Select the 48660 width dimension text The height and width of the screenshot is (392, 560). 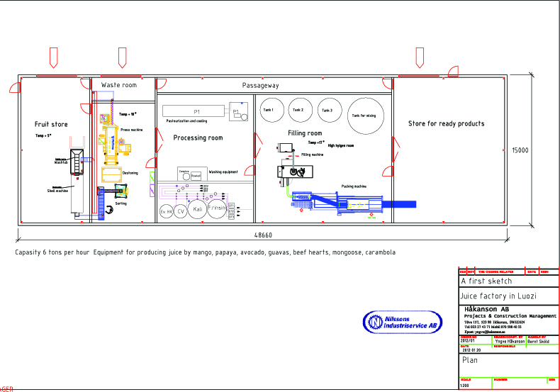263,235
